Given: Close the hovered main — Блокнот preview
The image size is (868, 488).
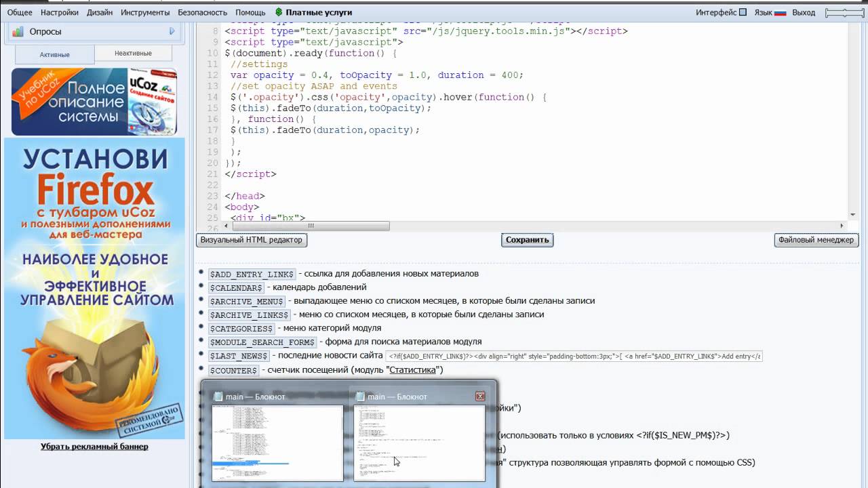Looking at the screenshot, I should tap(480, 396).
